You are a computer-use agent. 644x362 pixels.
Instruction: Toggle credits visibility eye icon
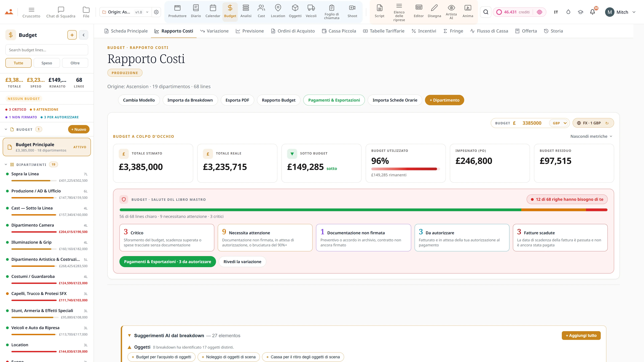(540, 12)
